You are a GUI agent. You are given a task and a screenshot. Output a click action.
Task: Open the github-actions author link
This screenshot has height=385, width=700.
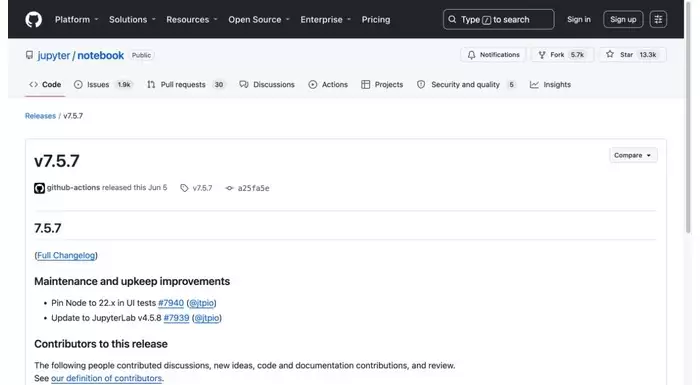click(x=73, y=188)
